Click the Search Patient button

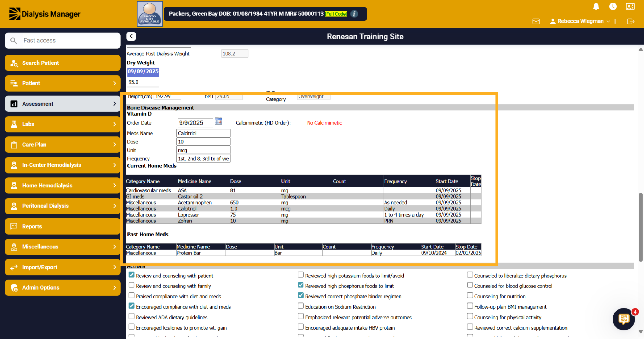[x=63, y=63]
